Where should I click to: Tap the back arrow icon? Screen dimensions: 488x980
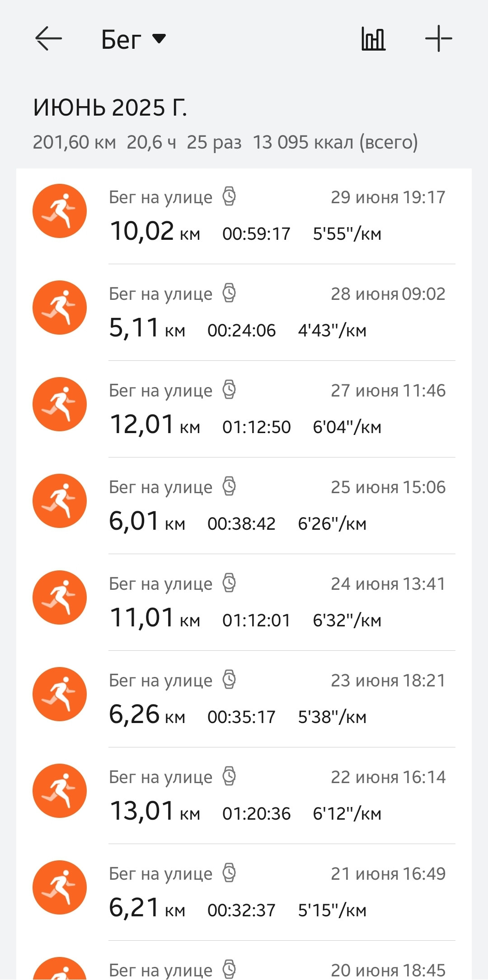pyautogui.click(x=48, y=38)
